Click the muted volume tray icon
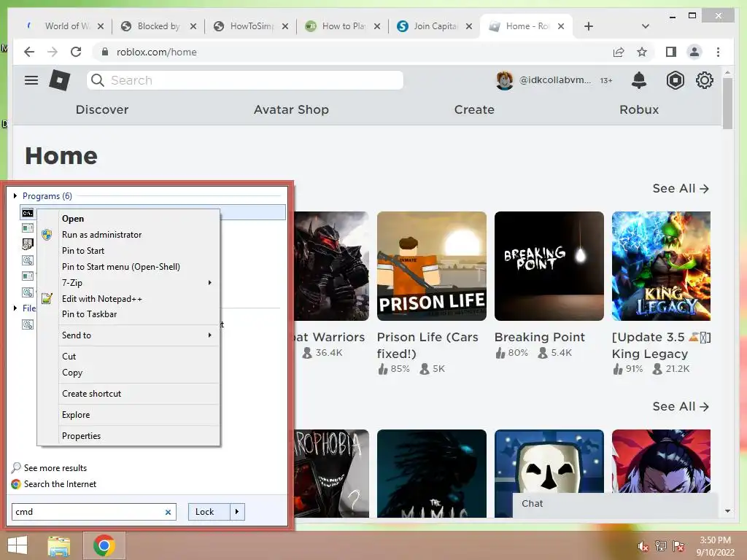The height and width of the screenshot is (560, 747). pos(643,546)
